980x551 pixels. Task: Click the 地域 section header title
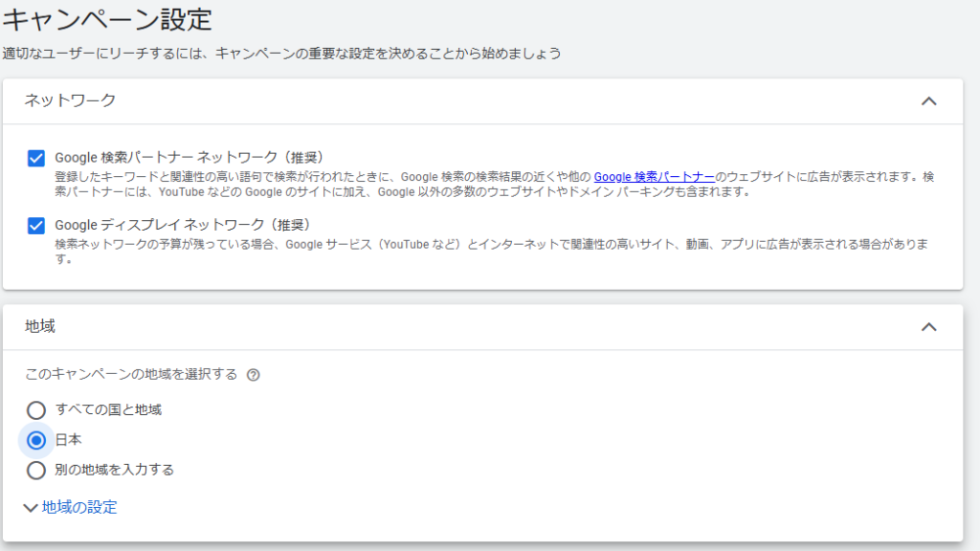click(40, 326)
